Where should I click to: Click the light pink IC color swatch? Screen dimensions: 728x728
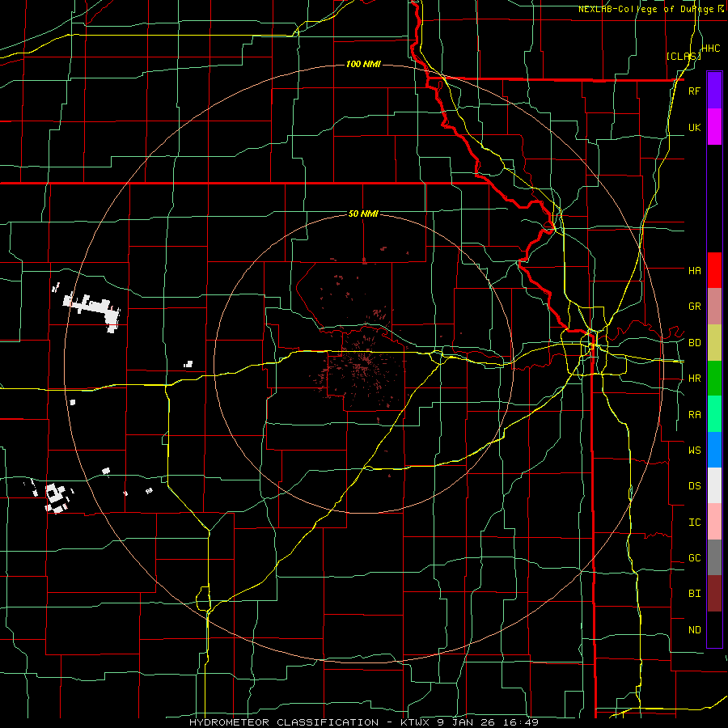pyautogui.click(x=714, y=522)
